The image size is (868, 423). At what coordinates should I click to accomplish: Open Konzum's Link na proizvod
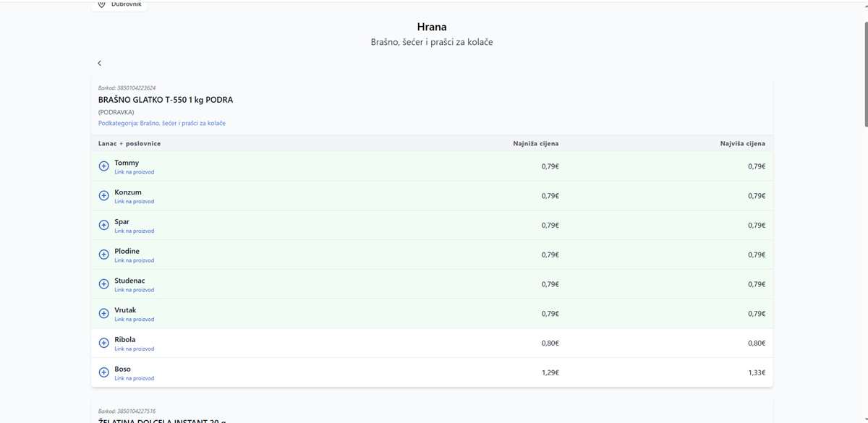[x=134, y=202]
